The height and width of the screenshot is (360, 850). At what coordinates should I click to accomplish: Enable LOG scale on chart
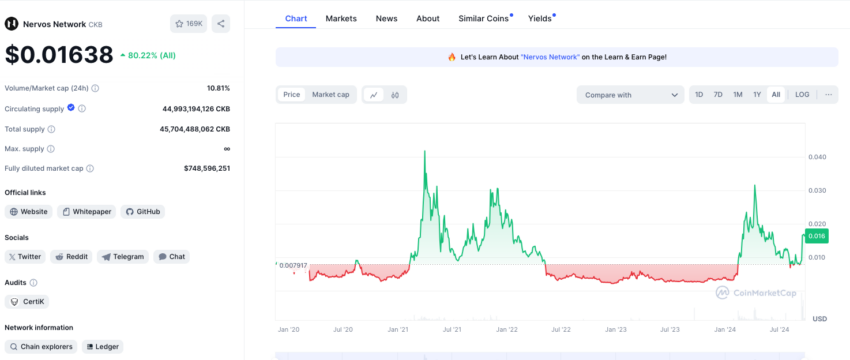point(802,94)
